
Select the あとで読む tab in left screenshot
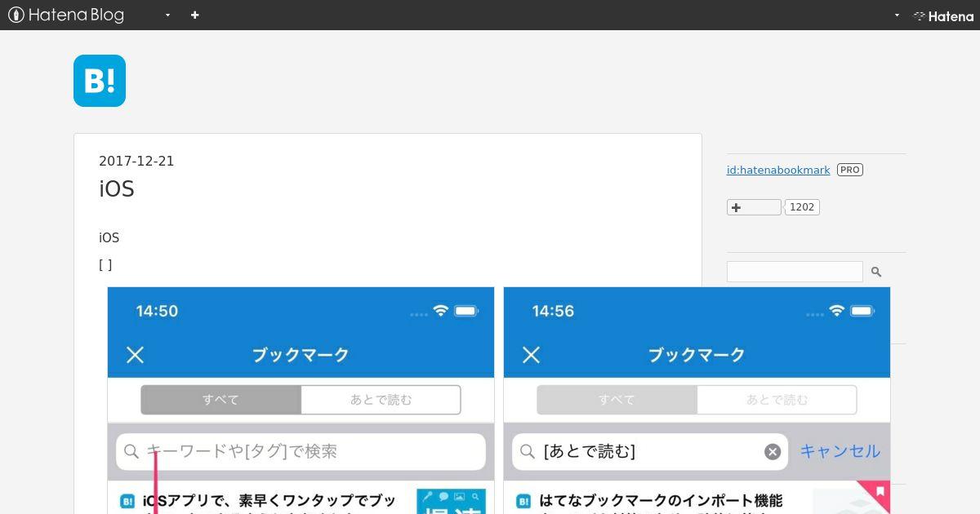click(x=381, y=400)
